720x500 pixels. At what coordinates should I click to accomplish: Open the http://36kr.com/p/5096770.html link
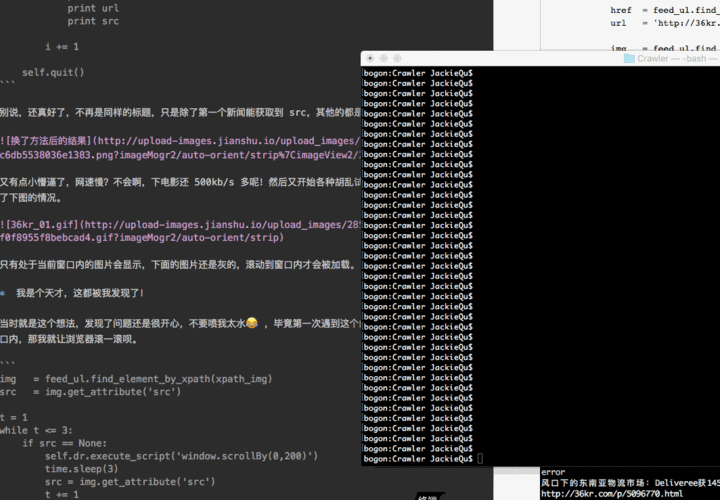pos(612,494)
